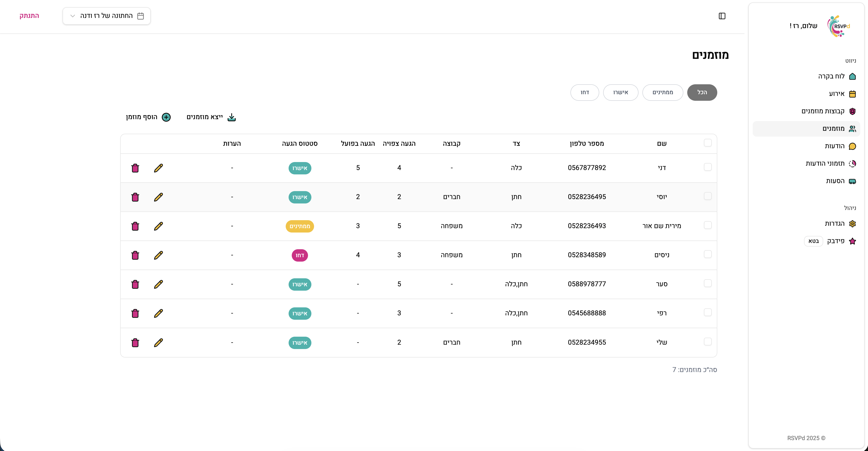
Task: Filter guests by ממתינים tab
Action: 663,92
